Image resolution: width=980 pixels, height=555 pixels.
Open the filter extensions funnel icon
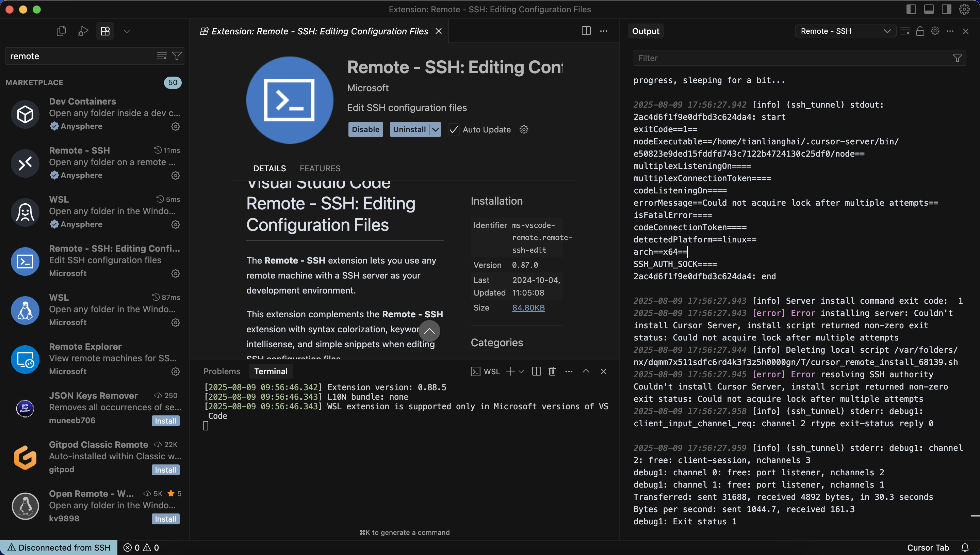click(177, 56)
